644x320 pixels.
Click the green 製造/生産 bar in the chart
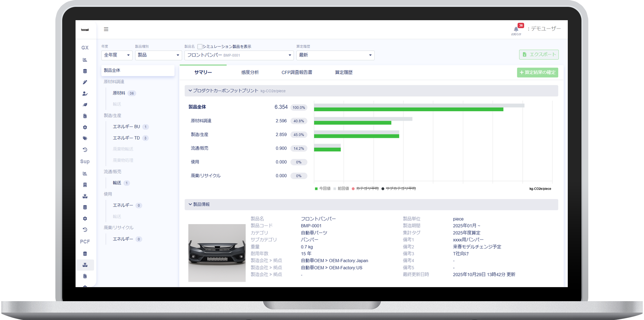[x=357, y=136]
